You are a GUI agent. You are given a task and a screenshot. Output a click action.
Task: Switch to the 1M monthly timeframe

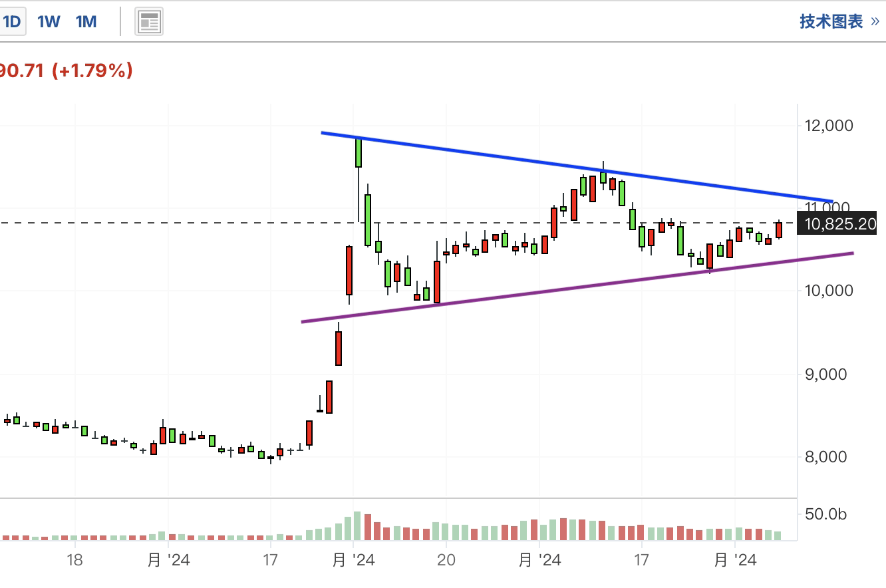(86, 22)
